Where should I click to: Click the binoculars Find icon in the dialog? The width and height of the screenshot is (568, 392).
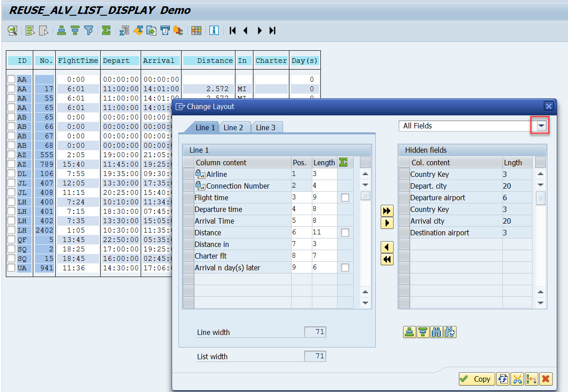click(x=436, y=332)
